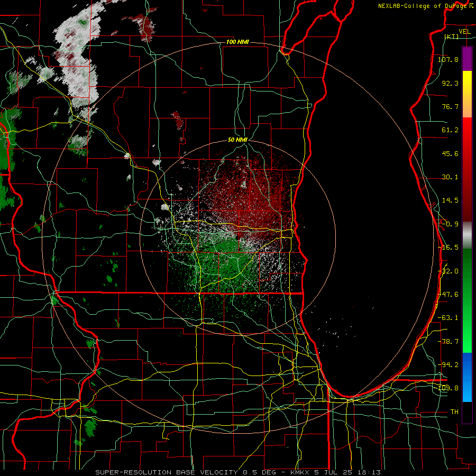476x476 pixels.
Task: Click the -47.6 legend value
Action: (x=448, y=295)
